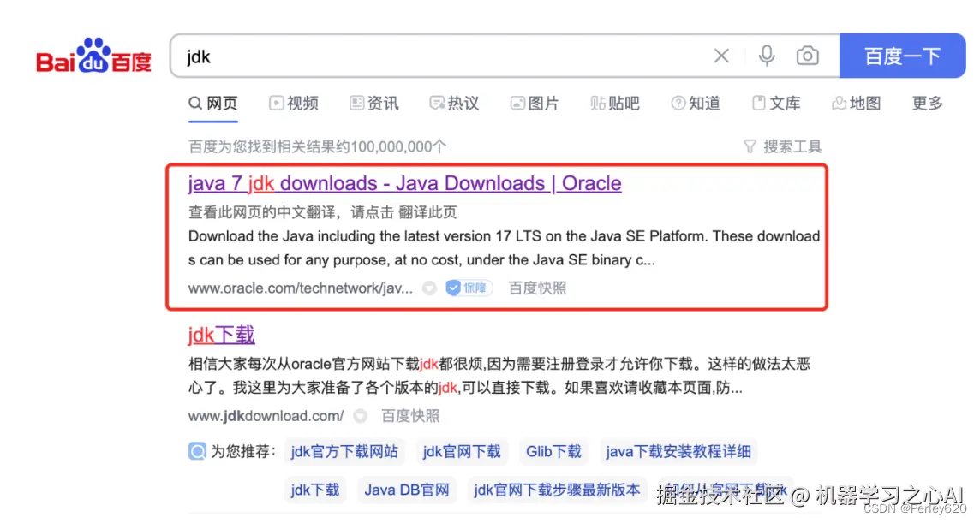Click the 翻译此页 link
The image size is (980, 523).
427,212
